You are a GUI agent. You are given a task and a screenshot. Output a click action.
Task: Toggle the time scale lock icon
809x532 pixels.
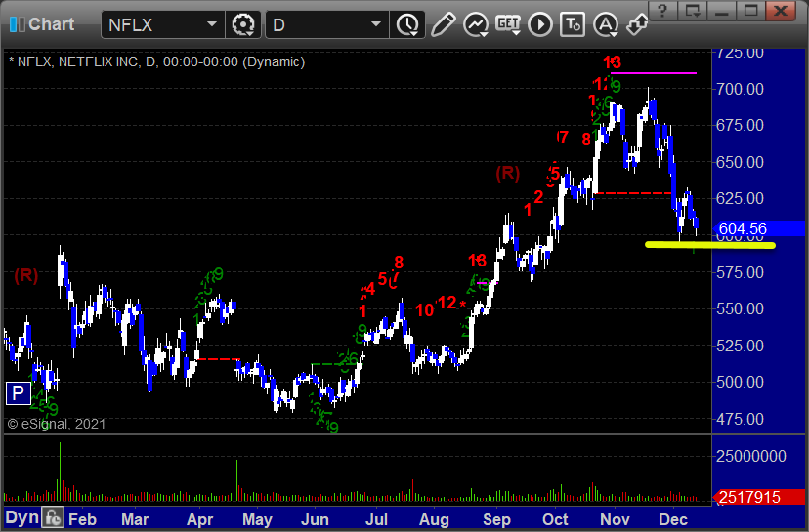point(53,517)
